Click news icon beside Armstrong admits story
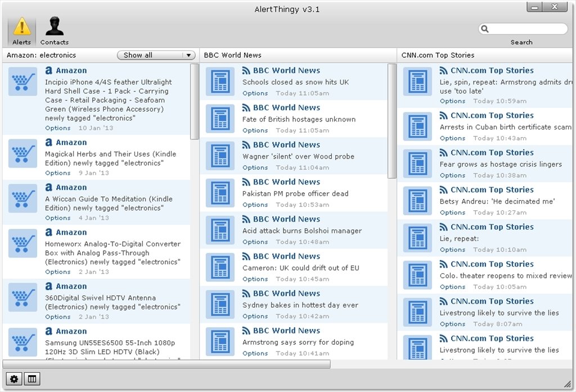The height and width of the screenshot is (392, 576). (417, 81)
